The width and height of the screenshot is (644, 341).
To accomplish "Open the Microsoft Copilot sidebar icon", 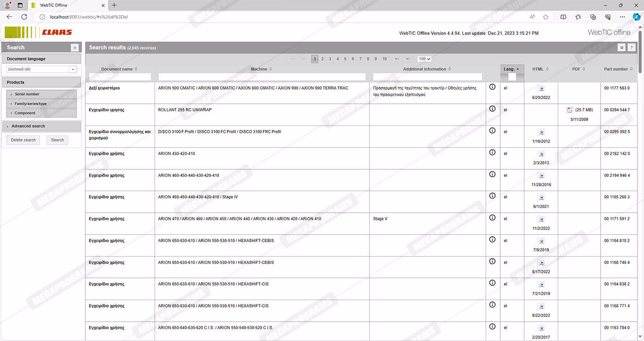I will point(636,17).
